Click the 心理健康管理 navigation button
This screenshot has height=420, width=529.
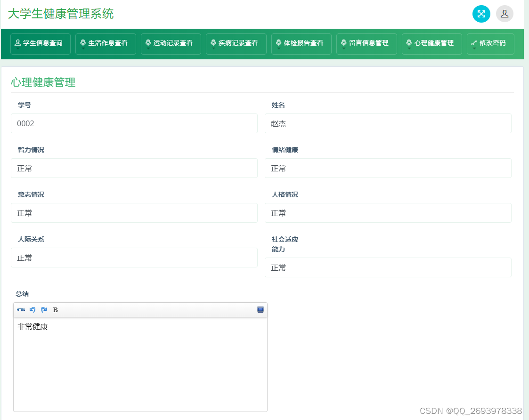click(x=431, y=43)
